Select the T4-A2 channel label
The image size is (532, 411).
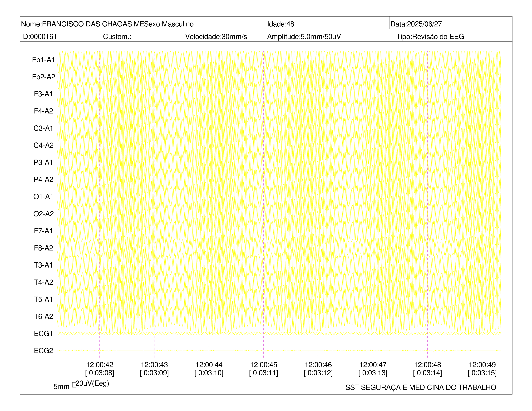click(x=43, y=282)
